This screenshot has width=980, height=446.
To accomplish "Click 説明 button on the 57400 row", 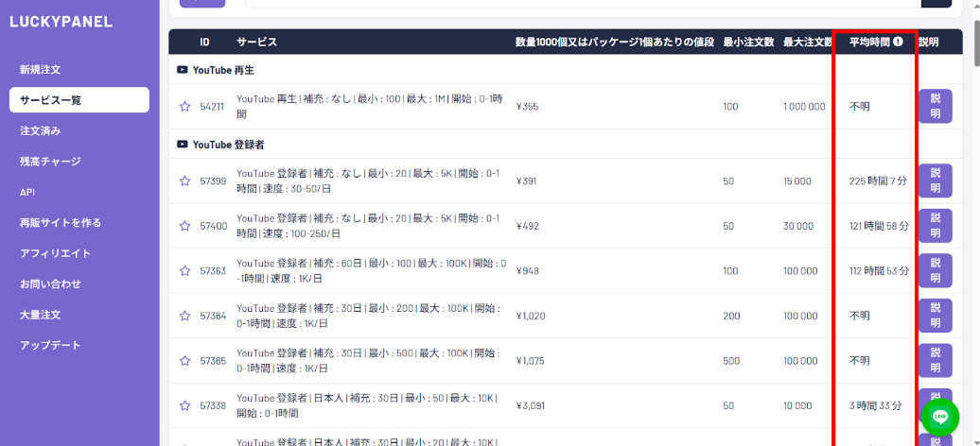I will (x=935, y=226).
